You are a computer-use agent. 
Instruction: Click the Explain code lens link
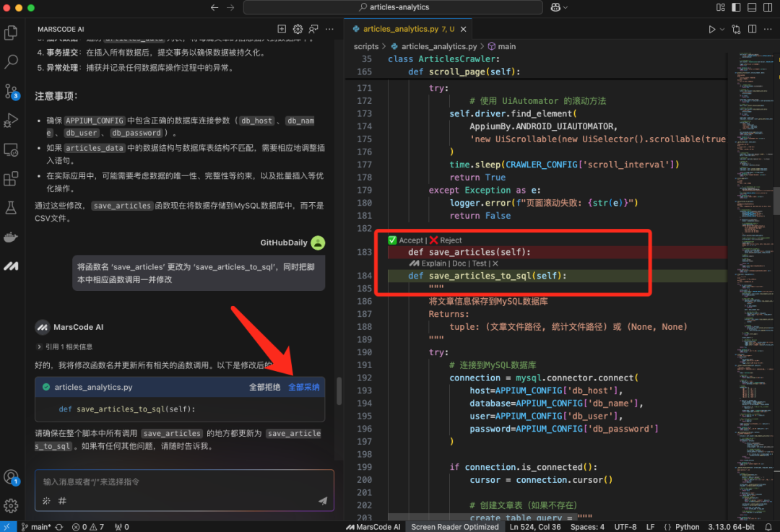point(434,263)
